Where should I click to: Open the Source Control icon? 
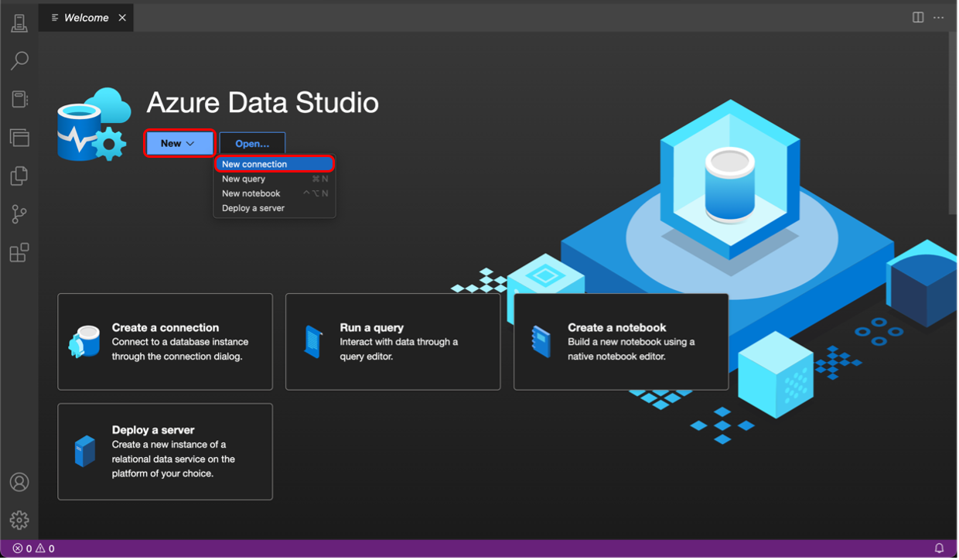click(19, 214)
